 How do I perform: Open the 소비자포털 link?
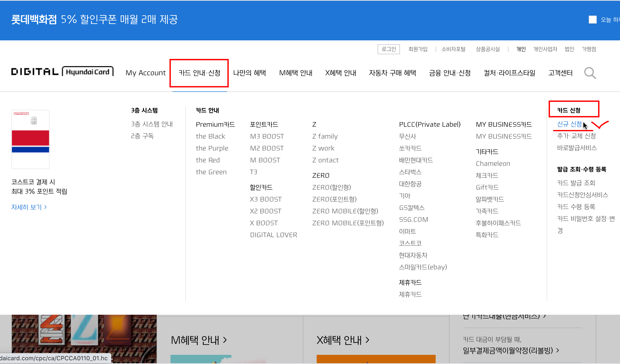pyautogui.click(x=453, y=49)
